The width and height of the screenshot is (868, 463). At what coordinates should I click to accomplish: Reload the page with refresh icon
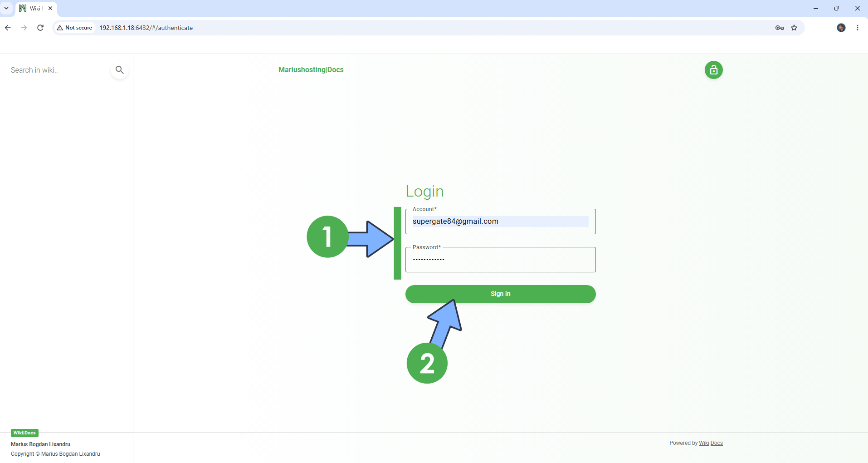click(x=40, y=28)
